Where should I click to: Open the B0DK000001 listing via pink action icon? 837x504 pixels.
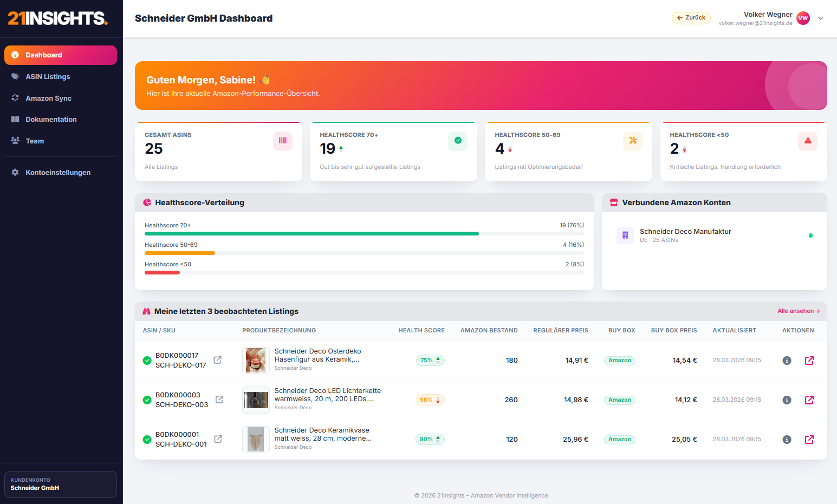click(809, 440)
